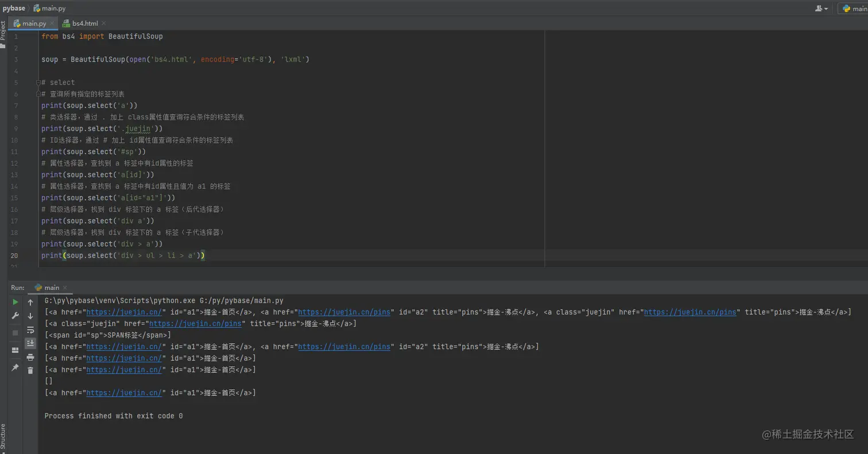This screenshot has height=454, width=868.
Task: Open the Structure tool window side tab
Action: coord(3,437)
